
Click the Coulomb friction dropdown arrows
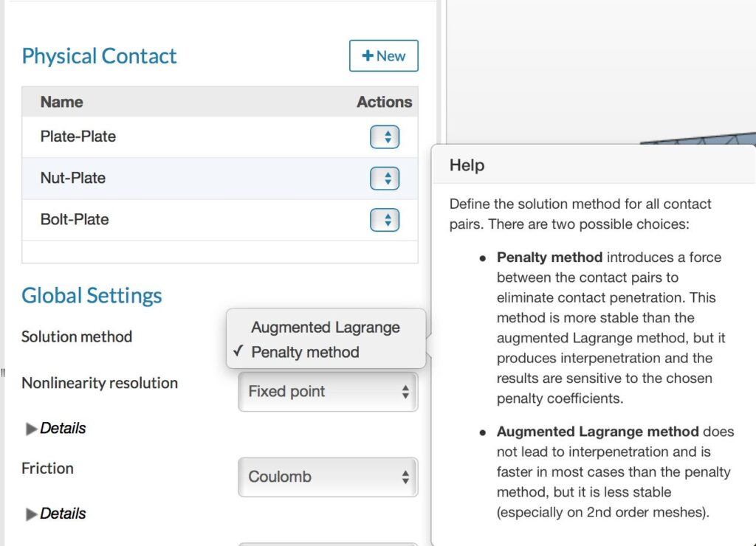(x=405, y=477)
